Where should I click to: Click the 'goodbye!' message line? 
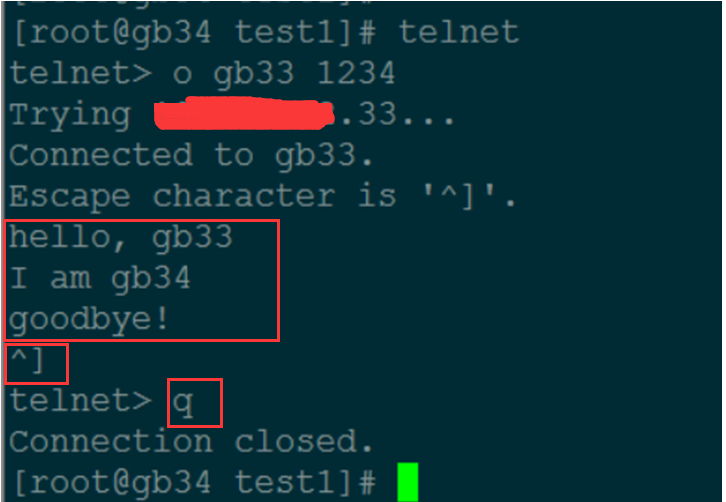[88, 320]
